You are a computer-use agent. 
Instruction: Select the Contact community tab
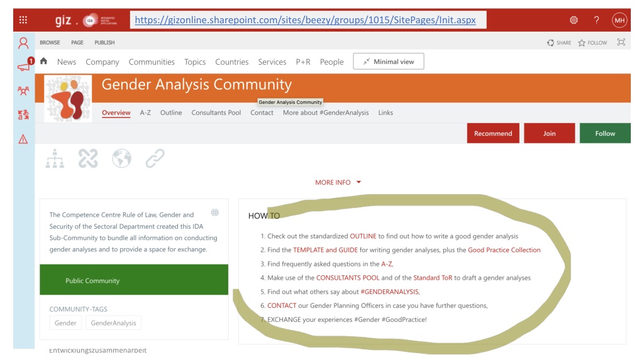tap(262, 113)
